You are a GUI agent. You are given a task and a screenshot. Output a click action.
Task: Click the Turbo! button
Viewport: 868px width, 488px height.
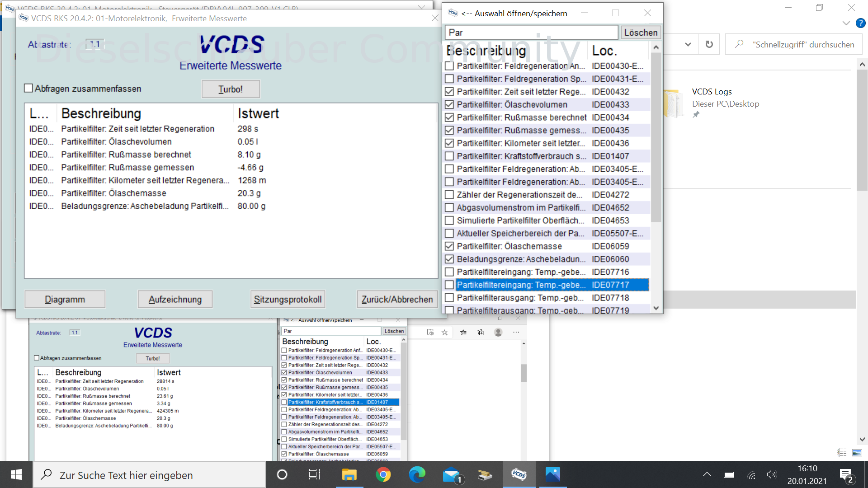[x=231, y=89]
